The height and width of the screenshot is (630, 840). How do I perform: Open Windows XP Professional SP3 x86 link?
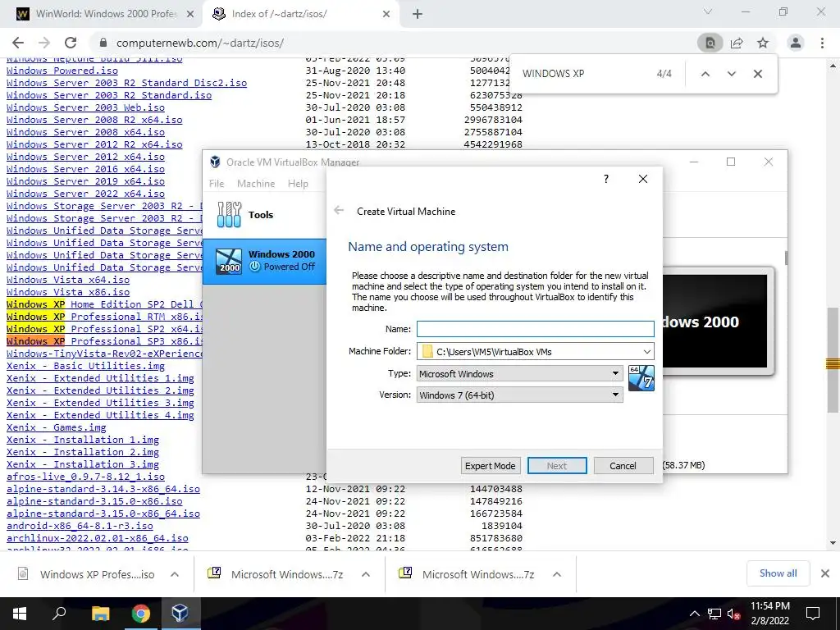coord(105,341)
